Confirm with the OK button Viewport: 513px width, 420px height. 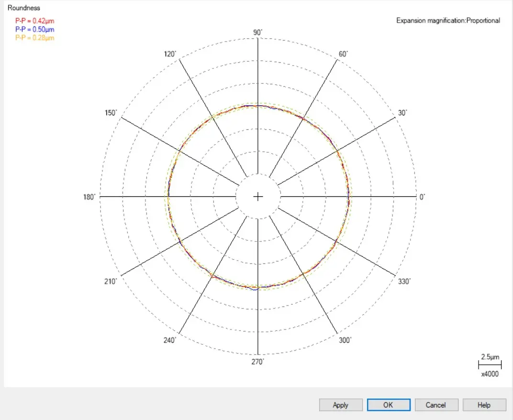click(389, 405)
